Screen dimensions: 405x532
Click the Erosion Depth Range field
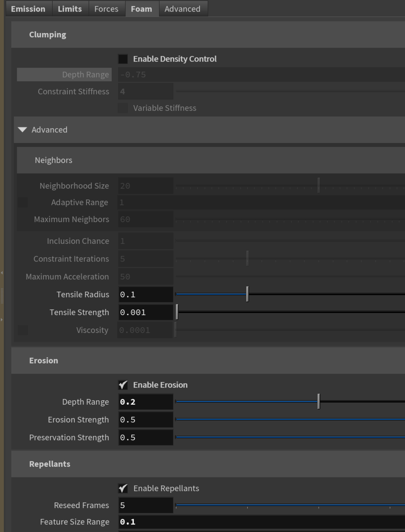(145, 402)
